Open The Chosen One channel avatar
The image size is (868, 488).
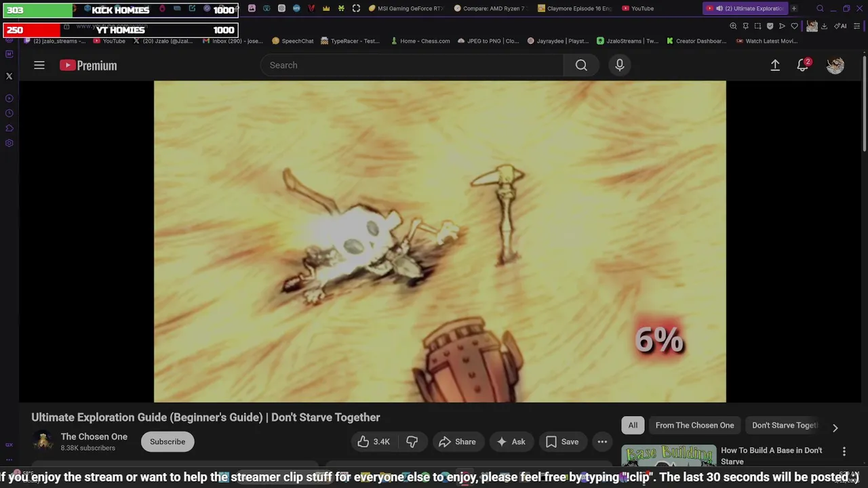pos(43,441)
